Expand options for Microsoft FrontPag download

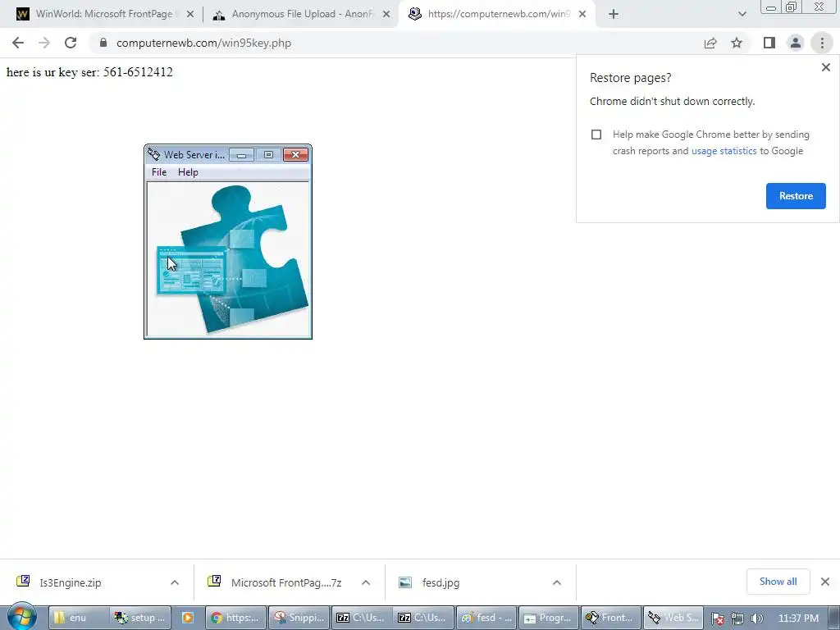tap(366, 583)
